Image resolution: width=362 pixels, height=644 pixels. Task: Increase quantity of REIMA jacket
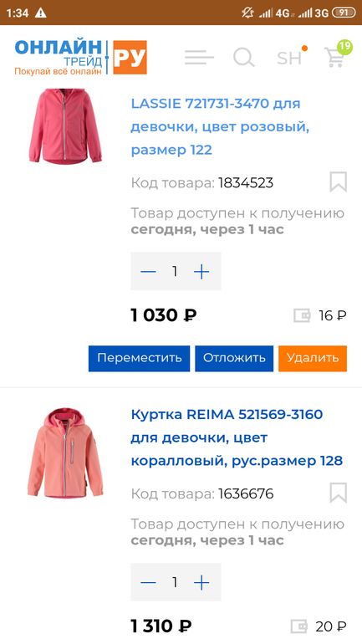[x=201, y=582]
